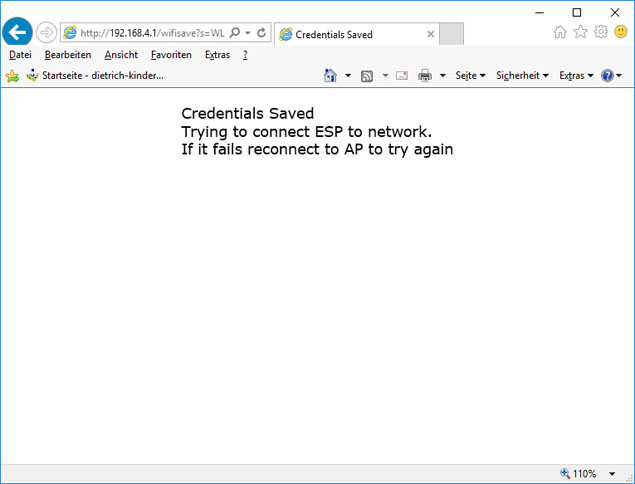Maximize the browser window
635x484 pixels.
(577, 13)
